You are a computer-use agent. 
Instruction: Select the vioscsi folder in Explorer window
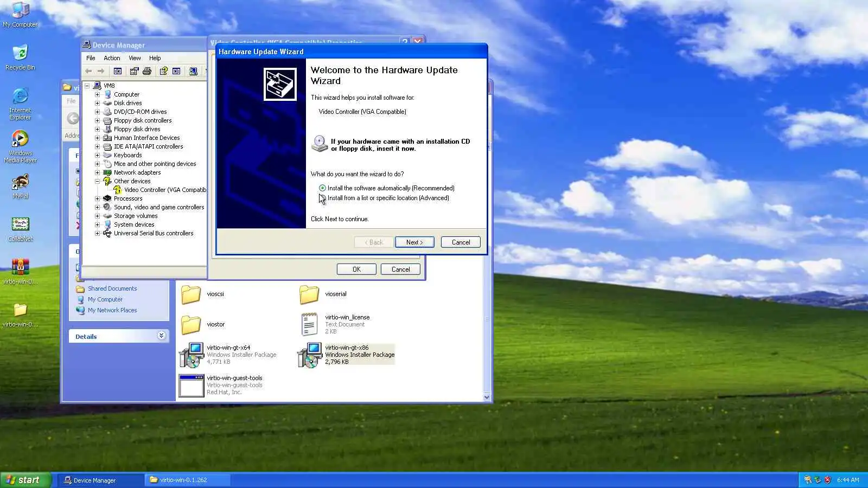[202, 294]
